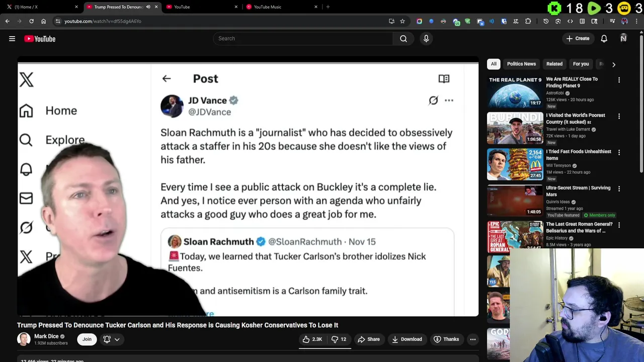Open Ultra-Secret Stream Surviving Mars thumbnail
The height and width of the screenshot is (362, 644).
515,200
